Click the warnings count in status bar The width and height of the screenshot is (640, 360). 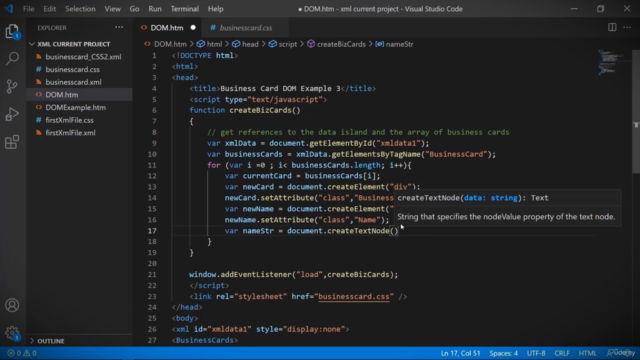(x=30, y=353)
